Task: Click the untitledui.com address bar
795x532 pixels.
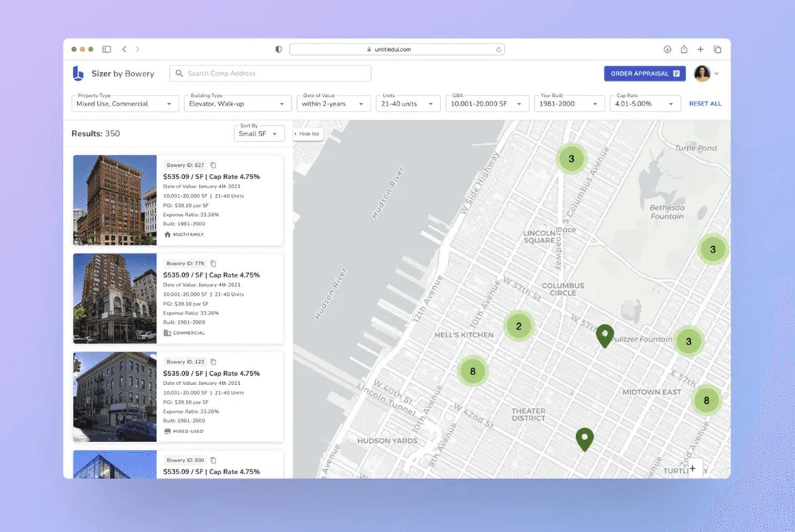Action: click(397, 49)
